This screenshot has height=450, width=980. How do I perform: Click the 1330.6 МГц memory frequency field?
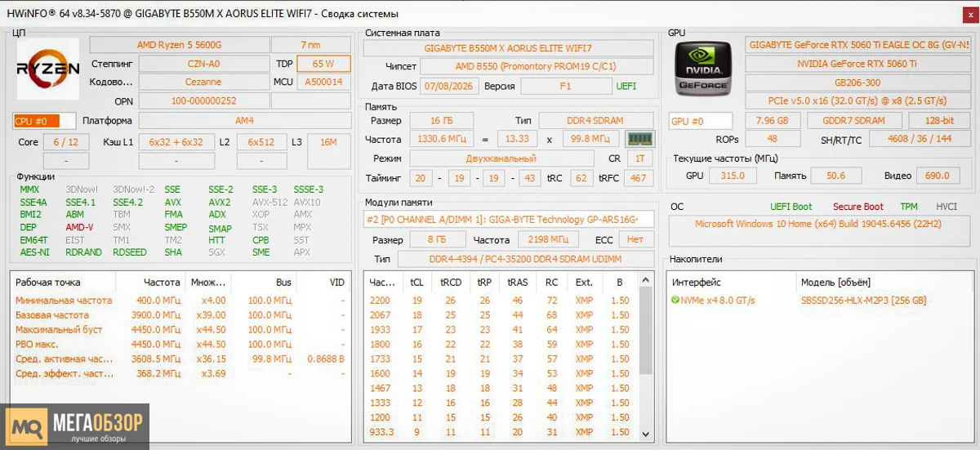click(x=441, y=140)
